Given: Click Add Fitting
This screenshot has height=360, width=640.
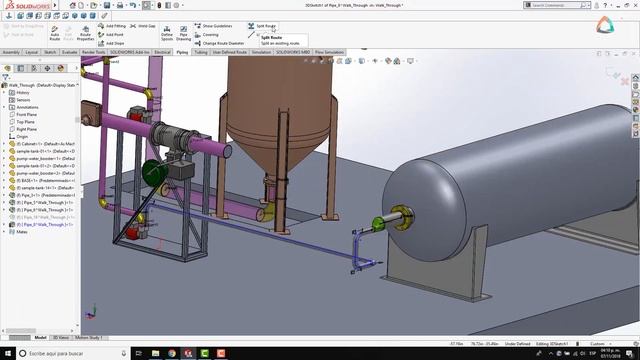Looking at the screenshot, I should coord(112,26).
